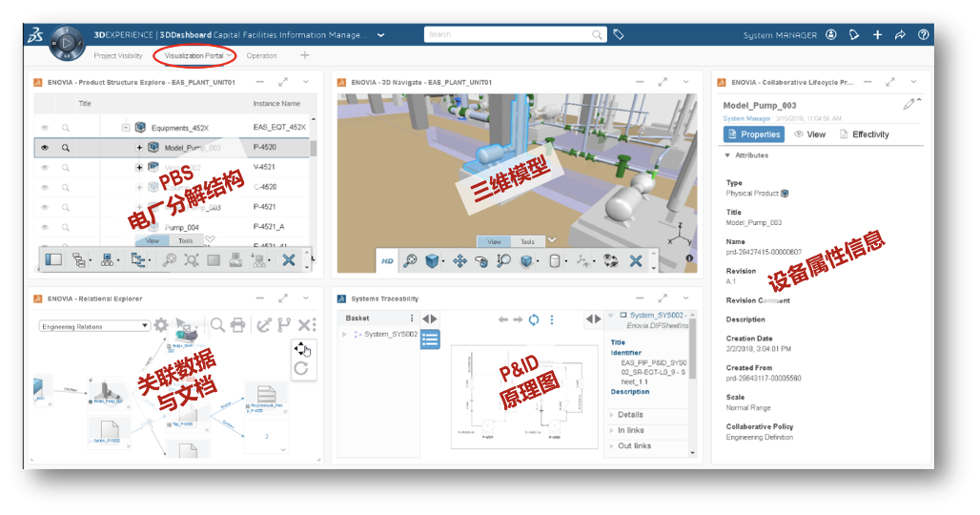
Task: Toggle the side panel icon in Product Structure toolbar
Action: pos(53,259)
